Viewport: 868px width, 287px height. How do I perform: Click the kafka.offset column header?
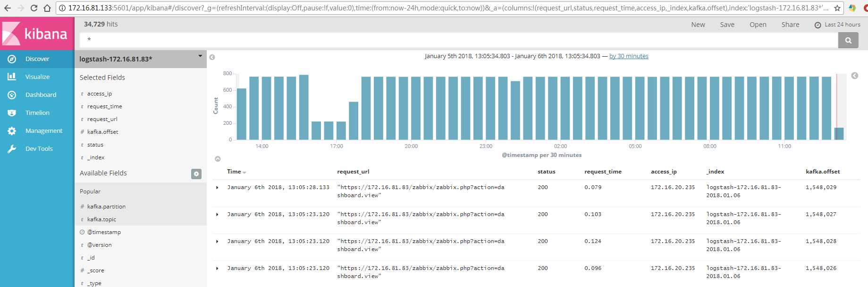tap(823, 172)
